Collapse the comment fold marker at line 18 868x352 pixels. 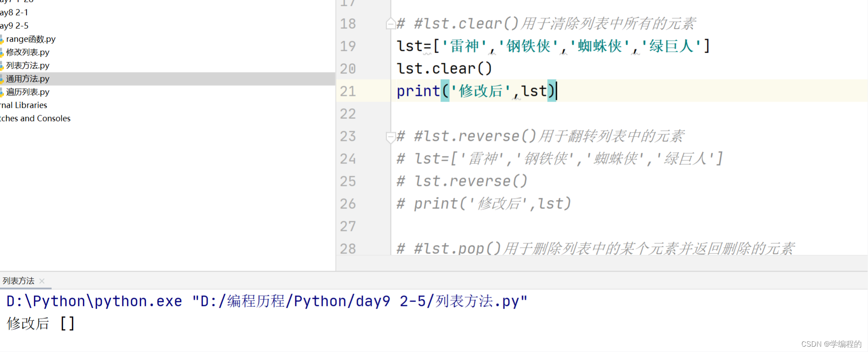coord(390,23)
